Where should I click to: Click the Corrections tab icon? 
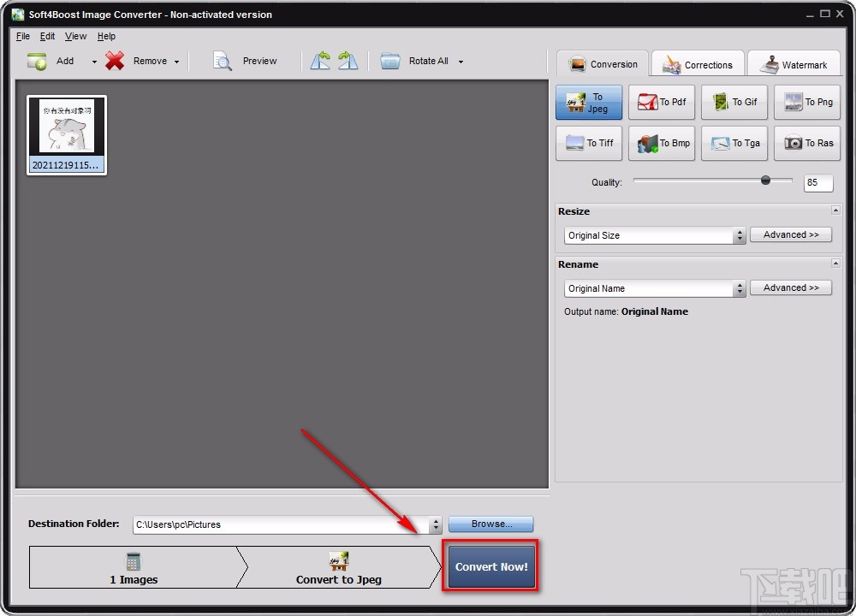tap(672, 64)
